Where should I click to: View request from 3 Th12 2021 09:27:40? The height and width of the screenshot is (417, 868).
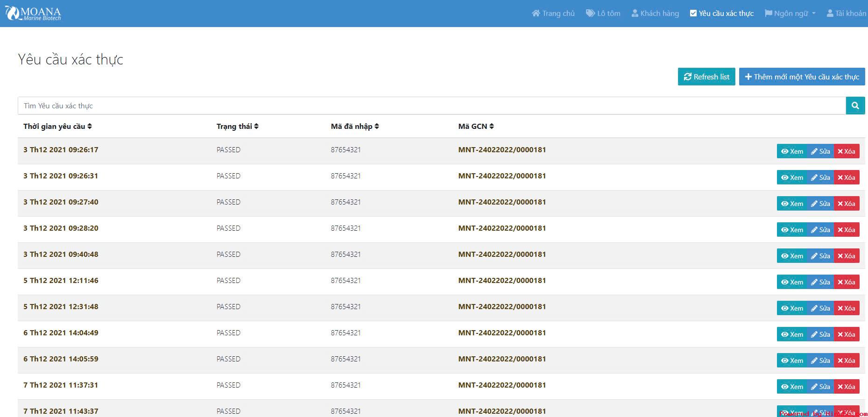point(792,204)
